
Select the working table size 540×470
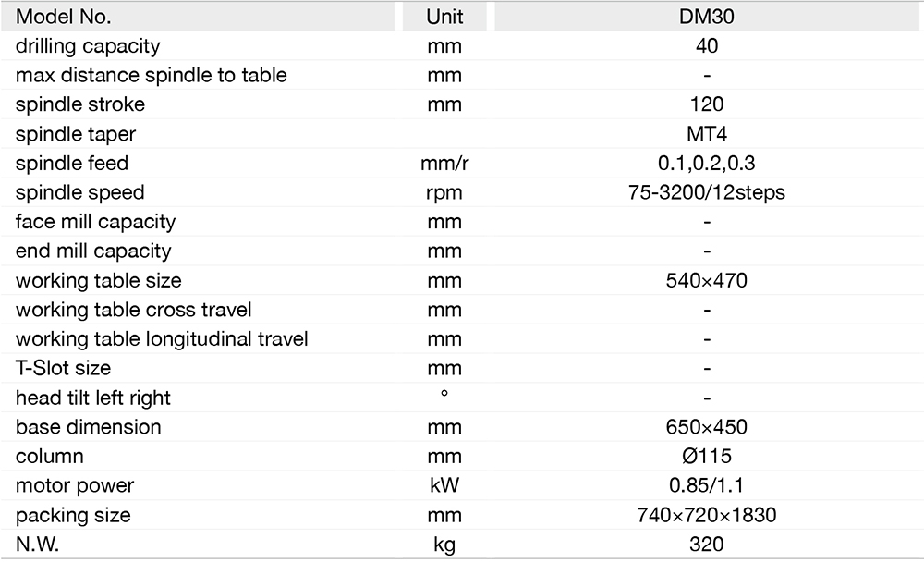pos(706,280)
